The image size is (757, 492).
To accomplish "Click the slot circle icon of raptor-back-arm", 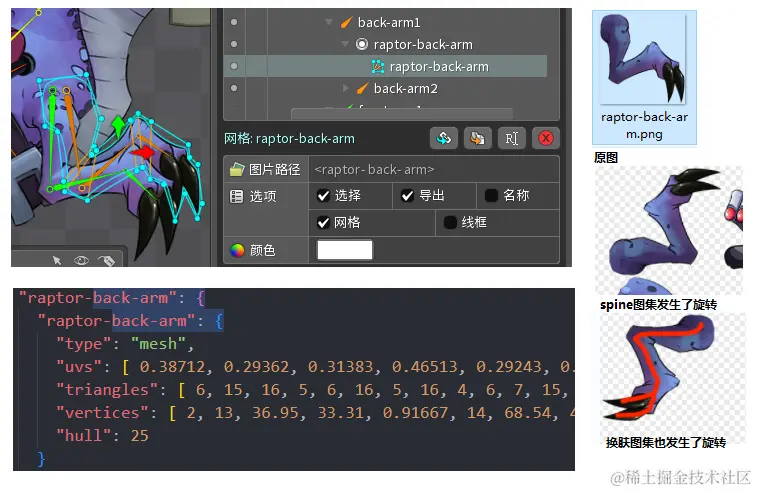I will (362, 44).
